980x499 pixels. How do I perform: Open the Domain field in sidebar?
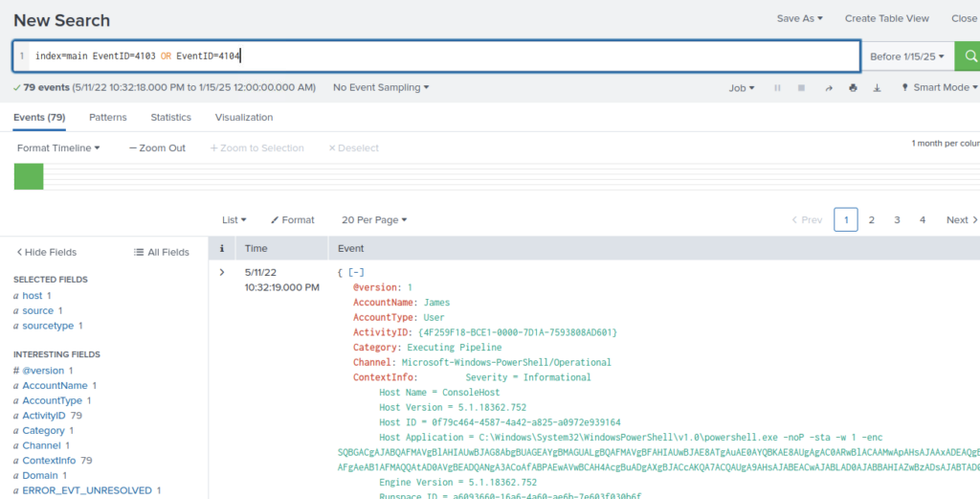pos(40,476)
